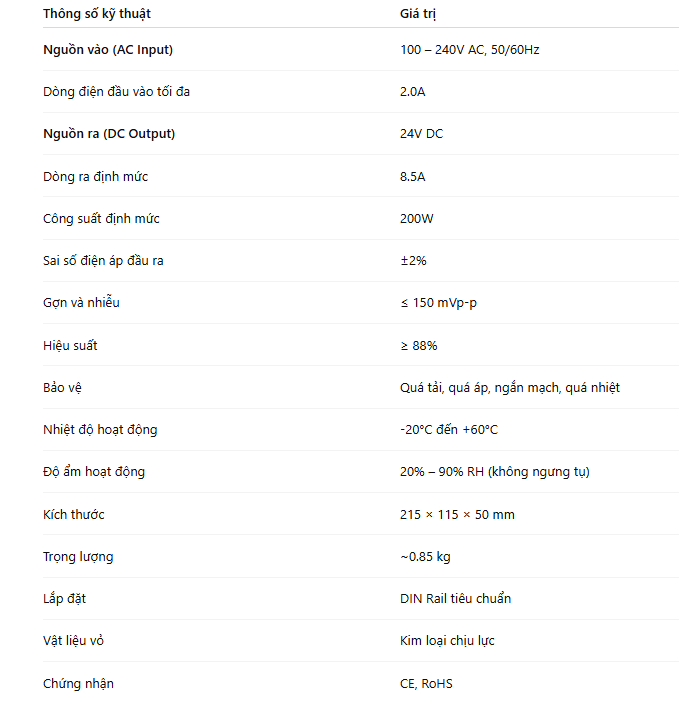The height and width of the screenshot is (705, 679).
Task: Click the "CE, RoHS" certification value
Action: pos(426,683)
